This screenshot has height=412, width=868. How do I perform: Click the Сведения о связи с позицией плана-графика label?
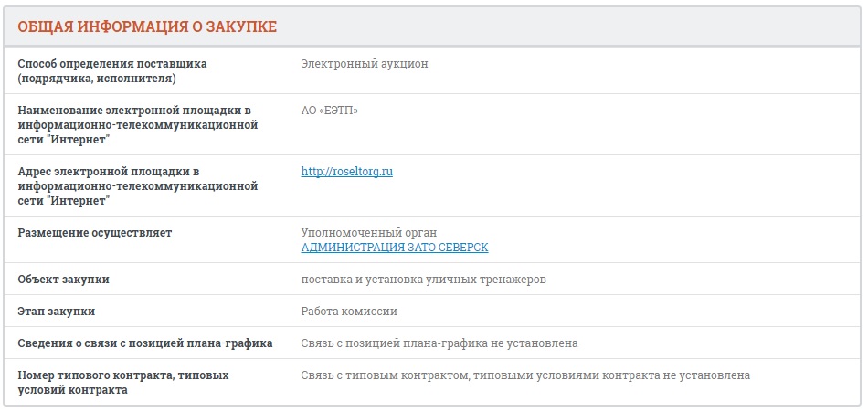point(145,343)
